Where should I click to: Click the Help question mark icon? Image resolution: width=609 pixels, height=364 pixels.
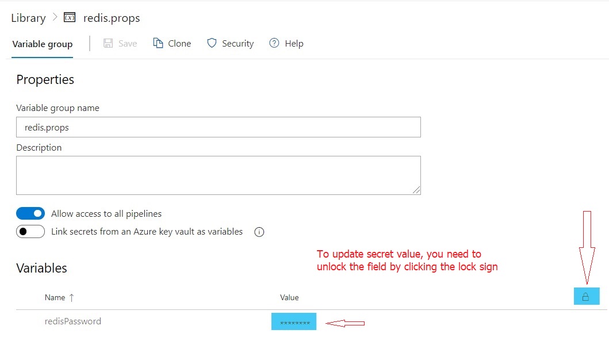[274, 44]
